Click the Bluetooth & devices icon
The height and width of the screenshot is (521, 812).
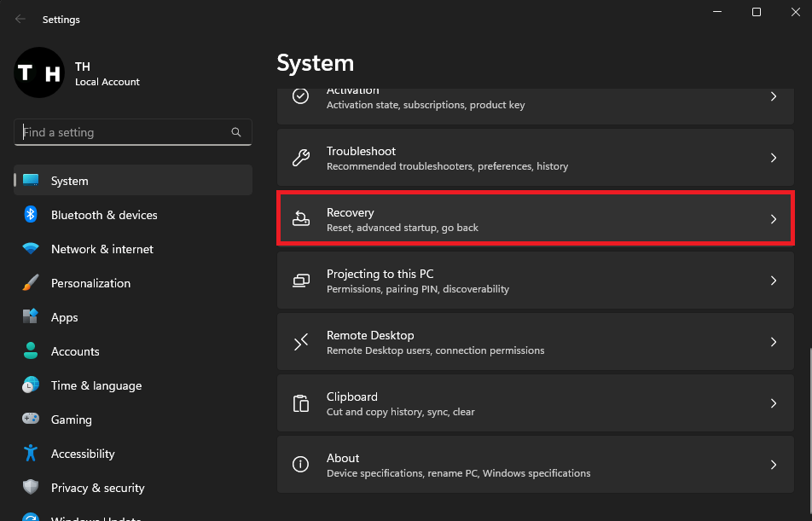point(31,215)
